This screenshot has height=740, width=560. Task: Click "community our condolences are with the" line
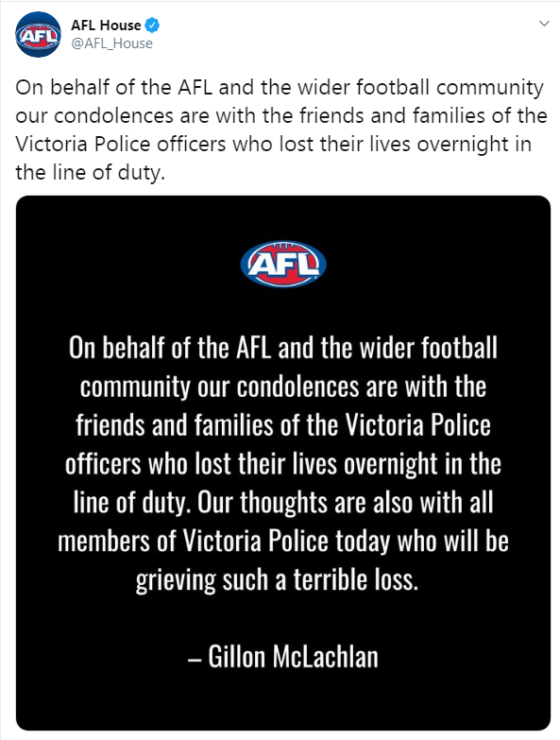282,387
